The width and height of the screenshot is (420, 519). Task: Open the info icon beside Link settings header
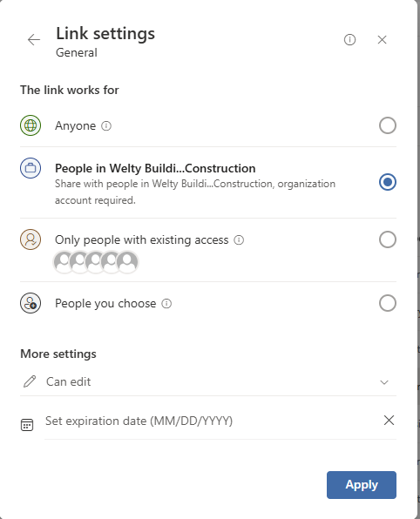coord(349,40)
